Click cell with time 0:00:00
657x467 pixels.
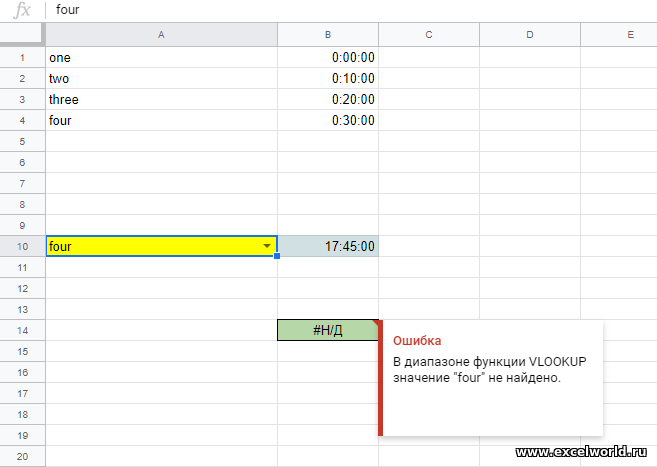point(328,57)
